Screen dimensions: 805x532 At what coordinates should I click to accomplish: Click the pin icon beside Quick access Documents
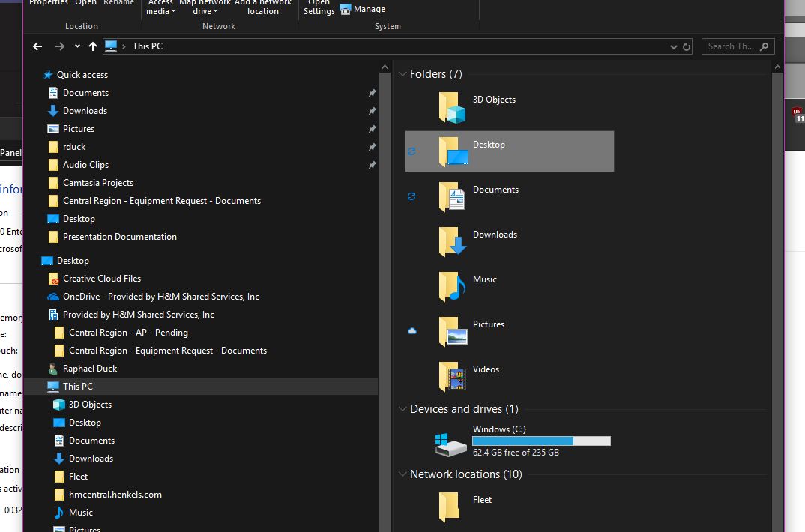[x=373, y=93]
